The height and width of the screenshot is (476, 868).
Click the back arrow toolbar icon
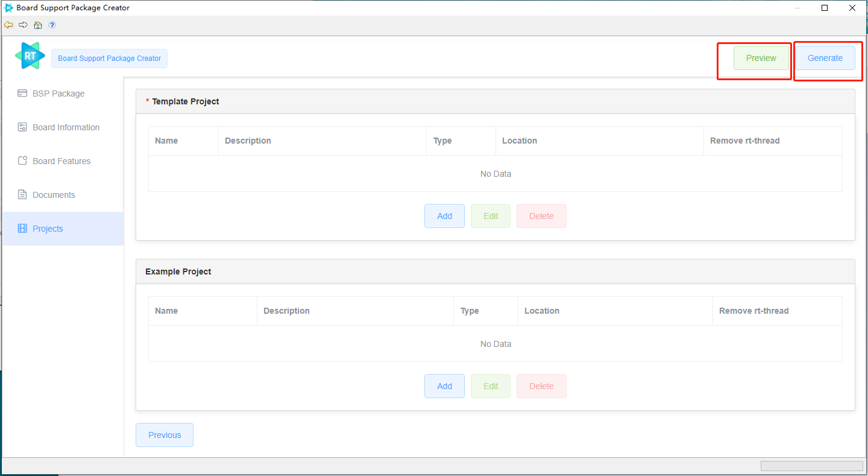(8, 25)
